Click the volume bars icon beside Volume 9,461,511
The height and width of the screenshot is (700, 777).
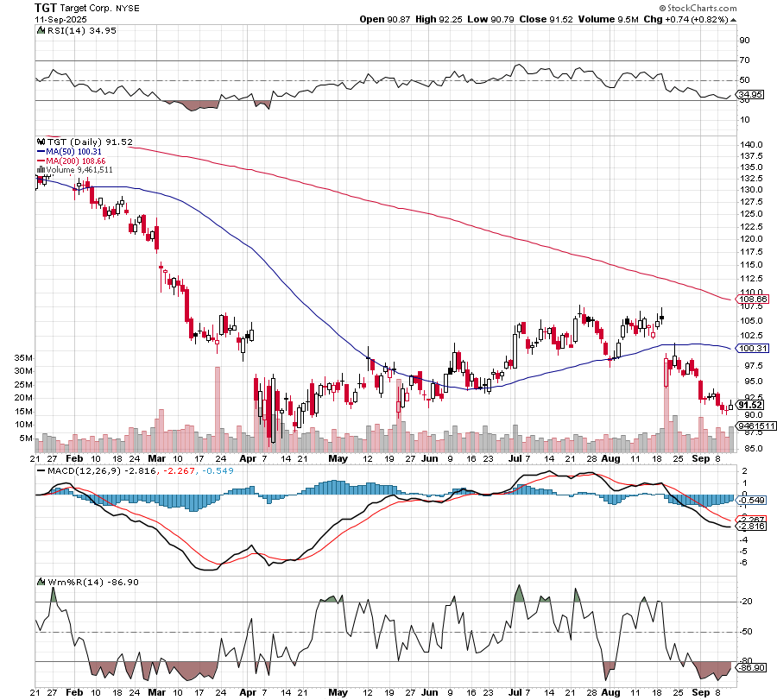pos(41,170)
